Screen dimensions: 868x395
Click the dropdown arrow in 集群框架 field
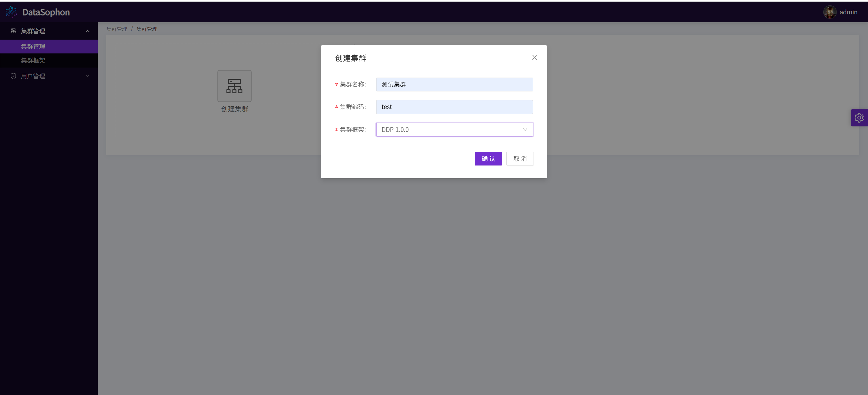pos(525,129)
